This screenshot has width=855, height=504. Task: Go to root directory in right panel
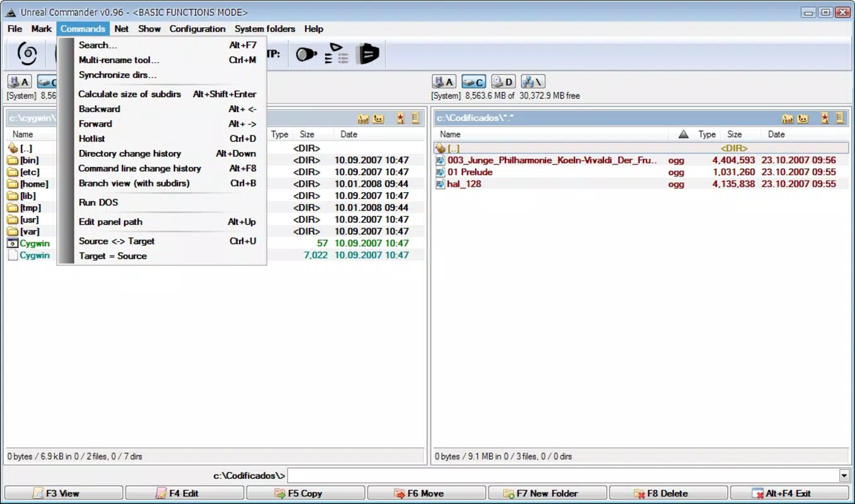788,118
